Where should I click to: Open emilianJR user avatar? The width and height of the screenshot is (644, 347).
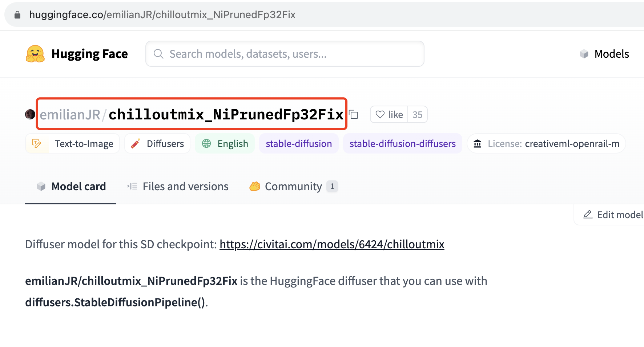pyautogui.click(x=30, y=114)
